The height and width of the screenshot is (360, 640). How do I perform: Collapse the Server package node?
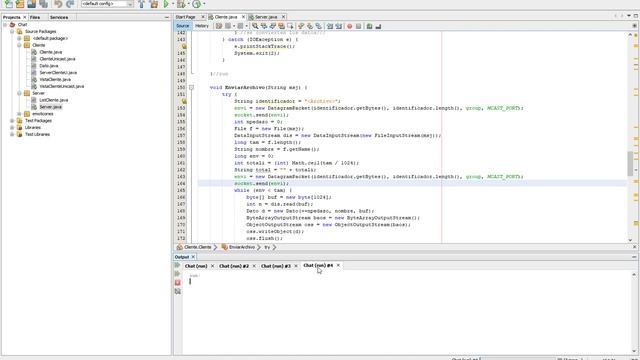click(19, 93)
